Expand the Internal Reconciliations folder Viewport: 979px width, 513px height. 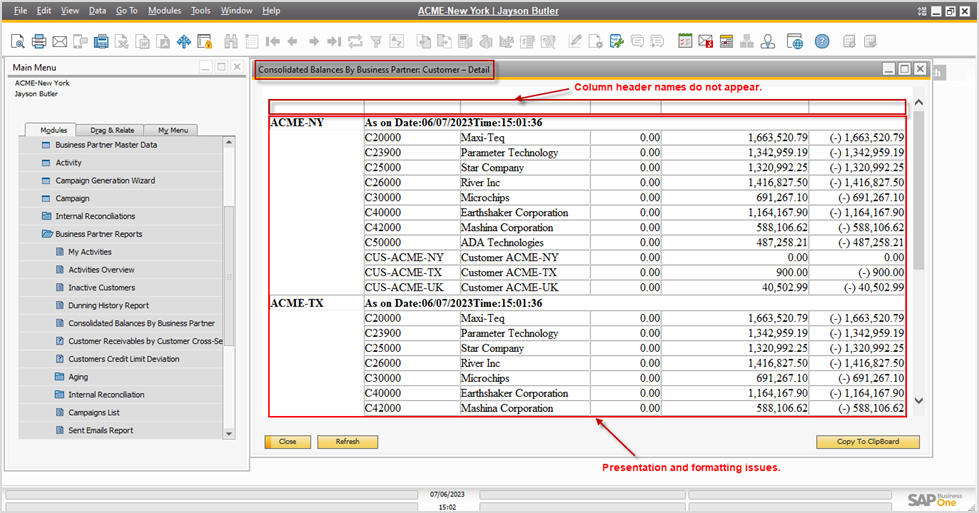tap(46, 216)
